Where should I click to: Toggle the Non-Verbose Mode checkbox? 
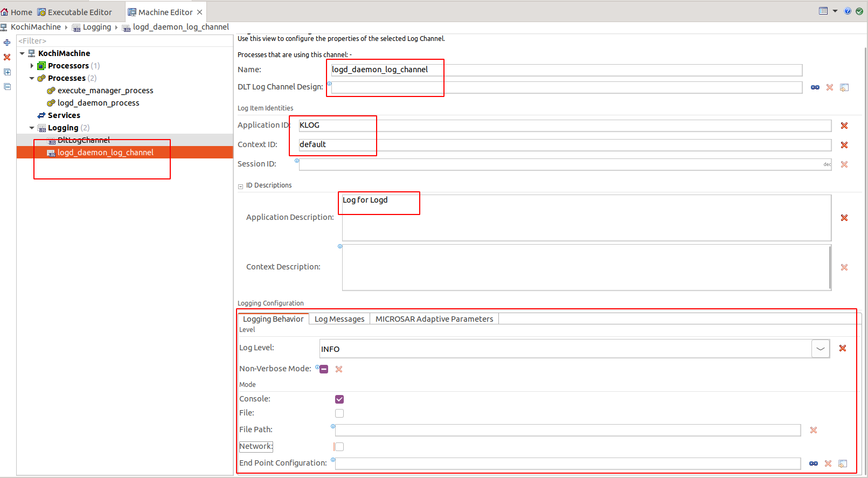click(324, 369)
